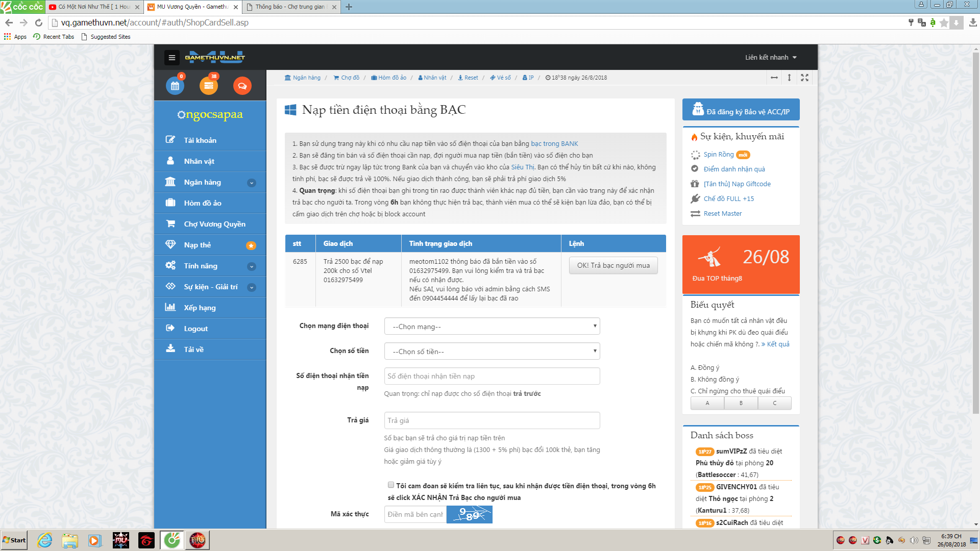Image resolution: width=980 pixels, height=551 pixels.
Task: Open Nạp thẻ sidebar menu
Action: pyautogui.click(x=198, y=245)
